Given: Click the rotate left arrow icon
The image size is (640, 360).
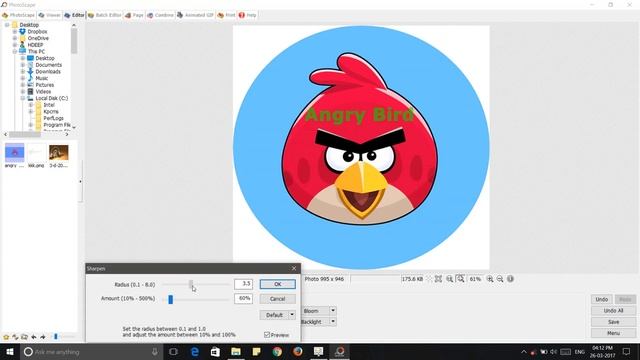Looking at the screenshot, I should (x=33, y=337).
